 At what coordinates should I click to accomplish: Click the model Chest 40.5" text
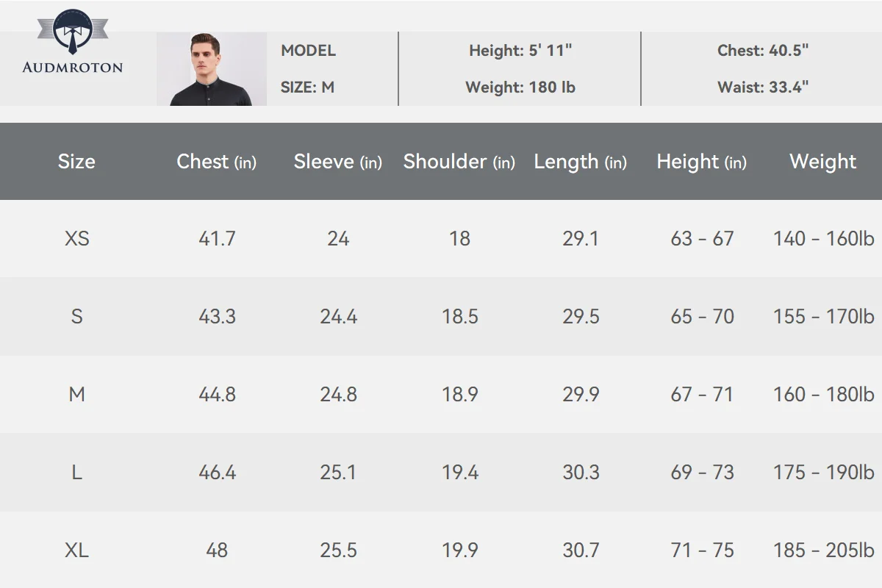[763, 51]
